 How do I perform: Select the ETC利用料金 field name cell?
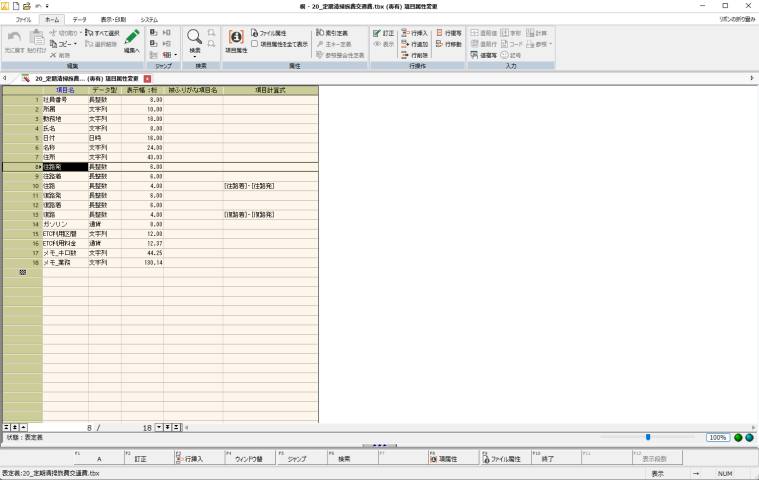(x=65, y=243)
